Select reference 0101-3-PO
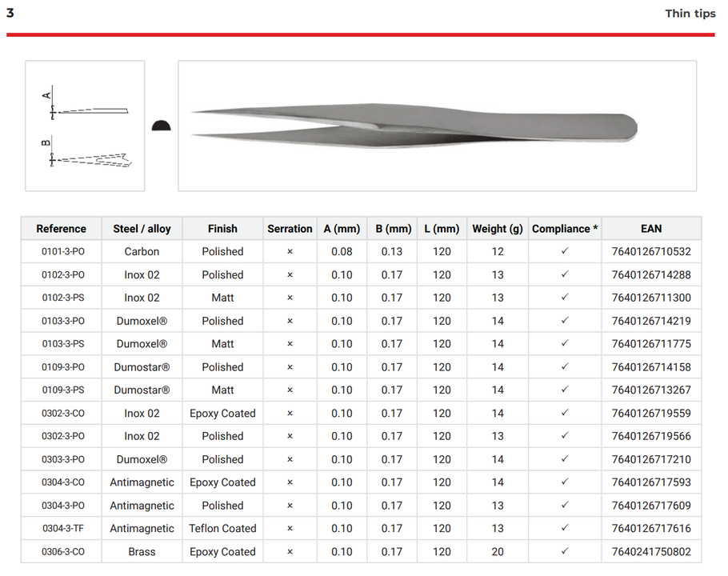 (63, 251)
